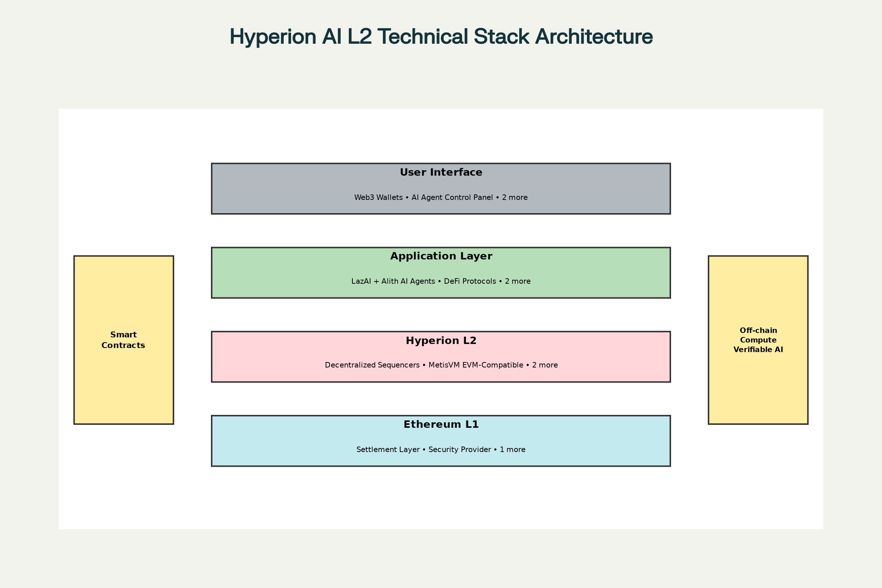This screenshot has height=588, width=882.
Task: Expand '2 more' in User Interface layer
Action: (x=514, y=198)
